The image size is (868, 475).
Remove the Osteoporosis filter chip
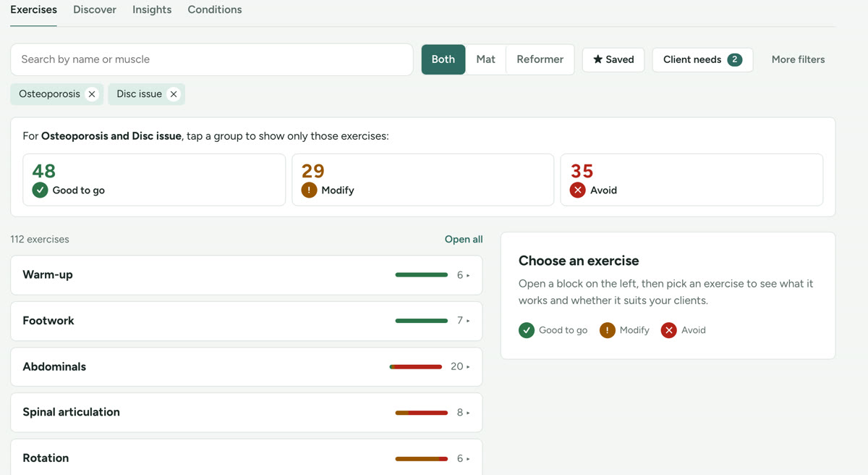pyautogui.click(x=92, y=94)
